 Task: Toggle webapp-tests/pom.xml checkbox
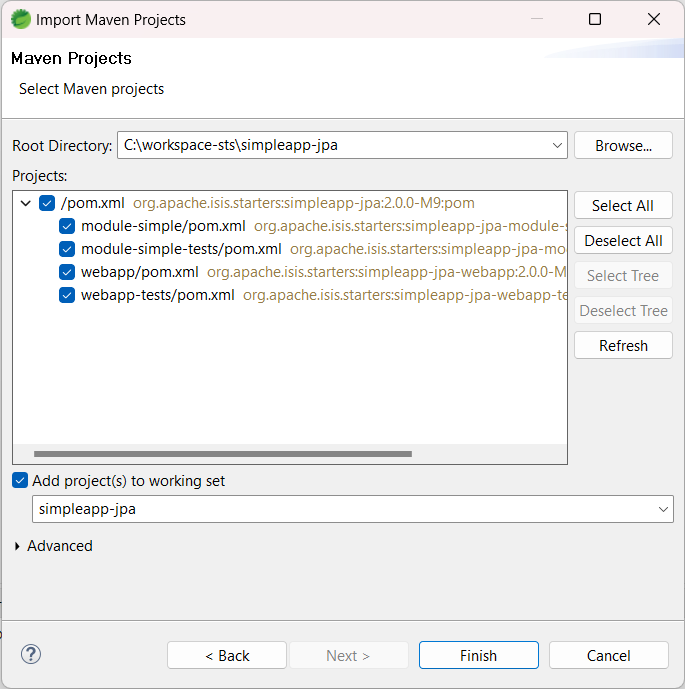67,295
